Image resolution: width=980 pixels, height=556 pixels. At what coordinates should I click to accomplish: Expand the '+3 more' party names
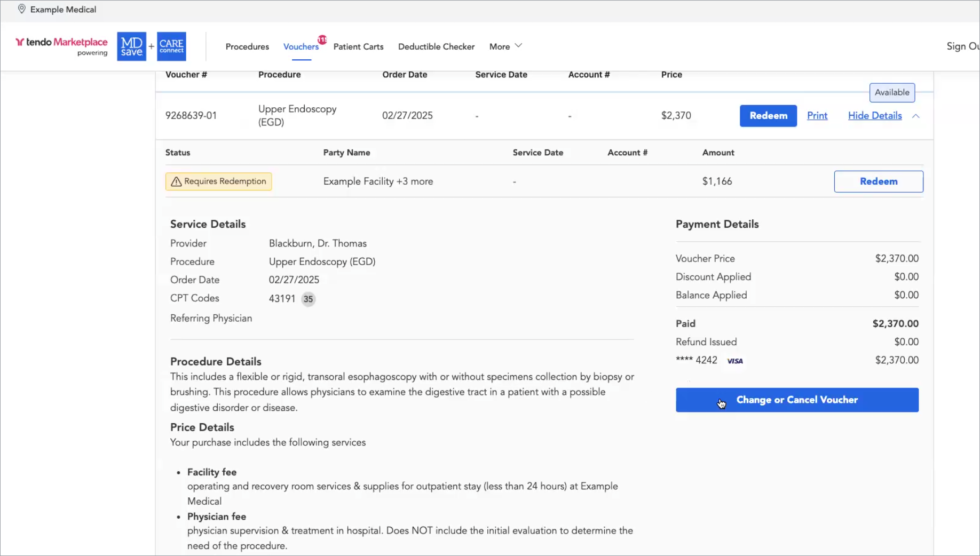point(415,181)
